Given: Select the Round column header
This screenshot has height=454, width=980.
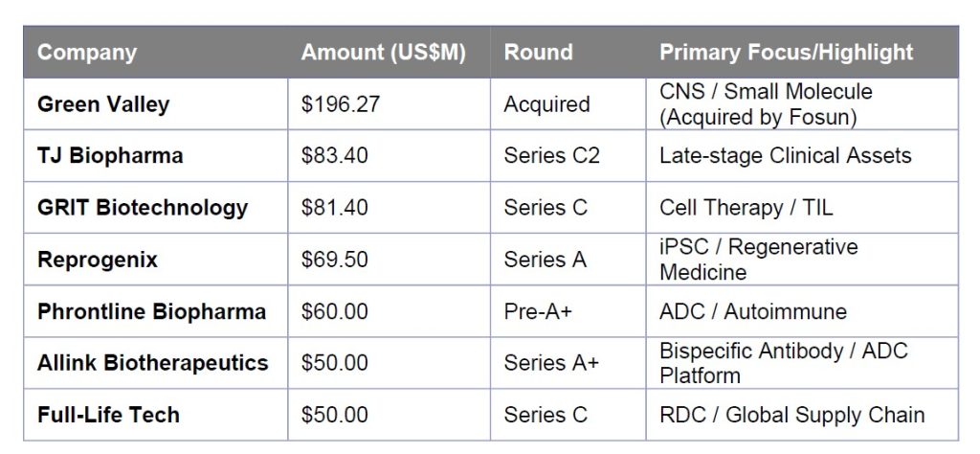Looking at the screenshot, I should pyautogui.click(x=538, y=53).
